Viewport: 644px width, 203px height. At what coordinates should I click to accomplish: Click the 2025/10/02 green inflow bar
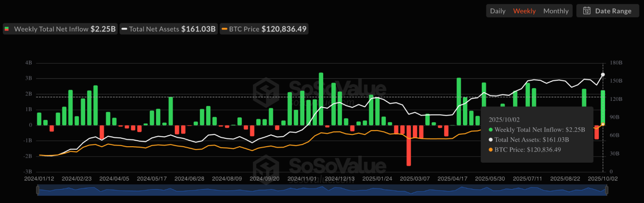602,108
